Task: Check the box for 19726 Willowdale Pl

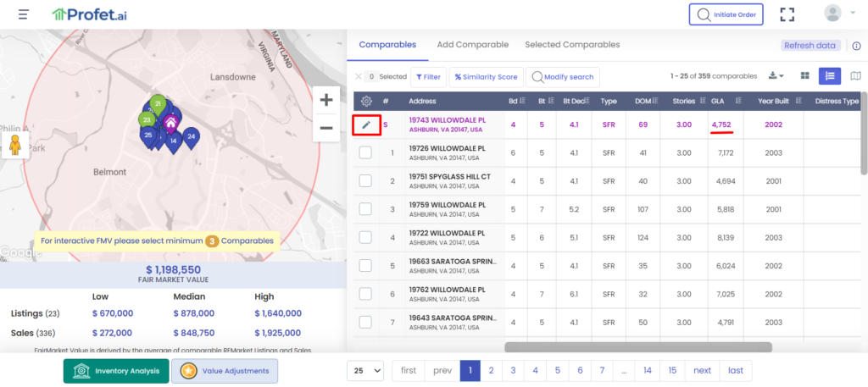Action: pos(365,152)
